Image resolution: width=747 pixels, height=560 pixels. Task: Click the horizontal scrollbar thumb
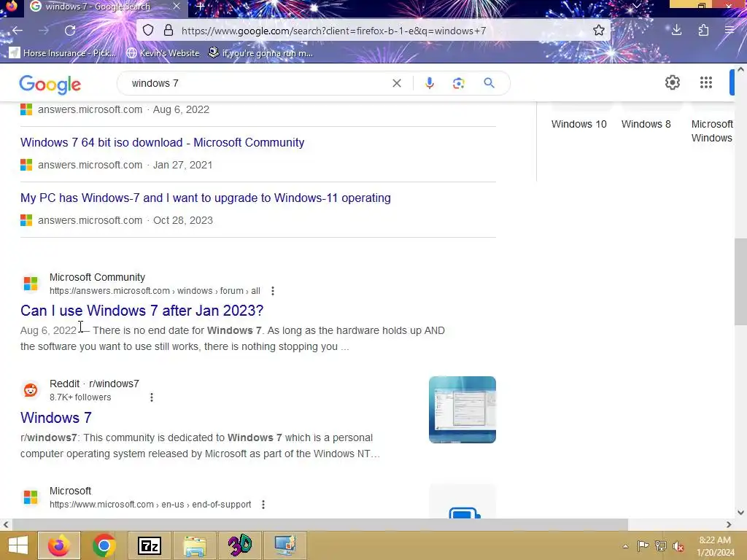click(320, 524)
